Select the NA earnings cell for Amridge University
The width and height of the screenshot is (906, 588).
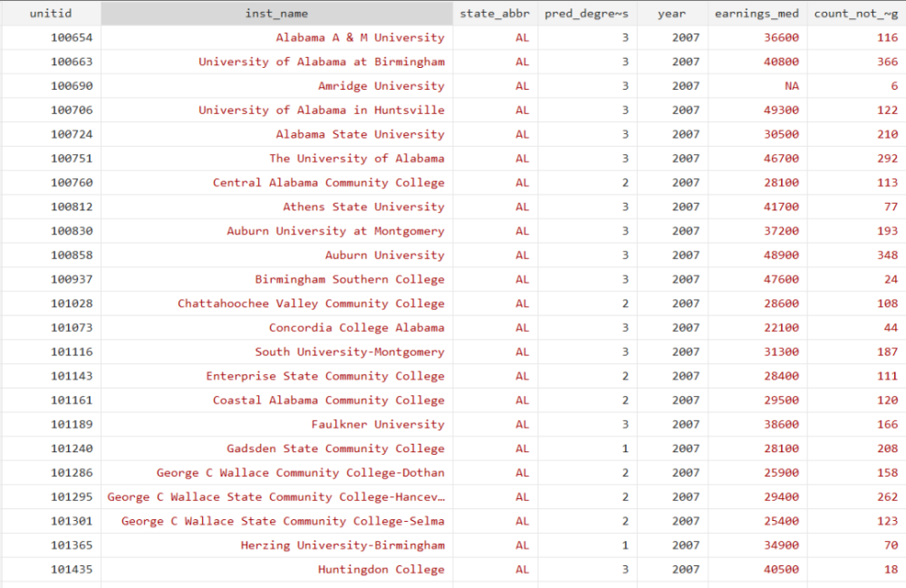tap(757, 86)
